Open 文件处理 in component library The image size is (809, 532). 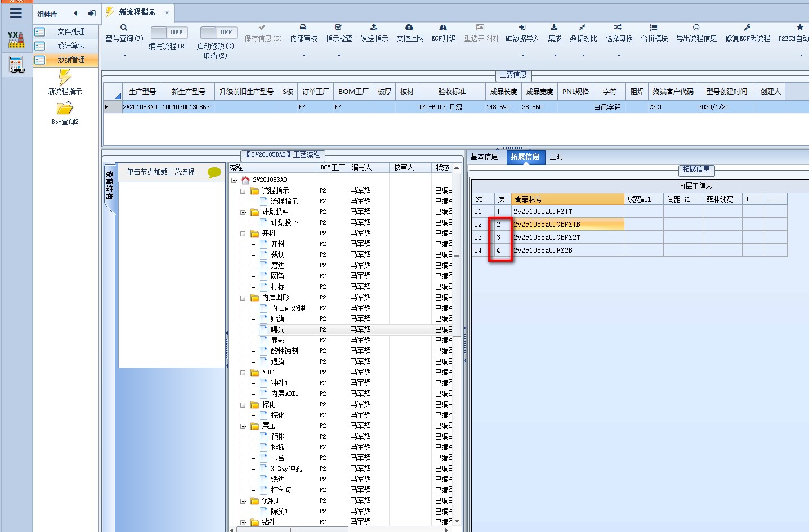click(66, 32)
